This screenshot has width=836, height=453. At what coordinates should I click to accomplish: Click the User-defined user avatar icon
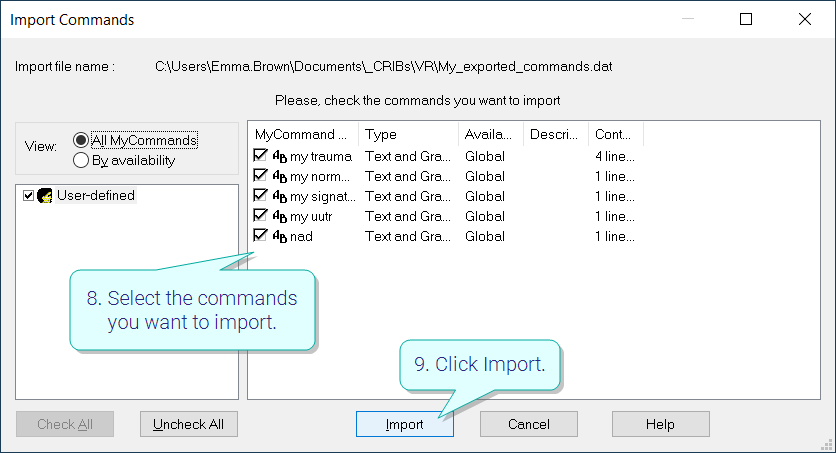coord(45,196)
